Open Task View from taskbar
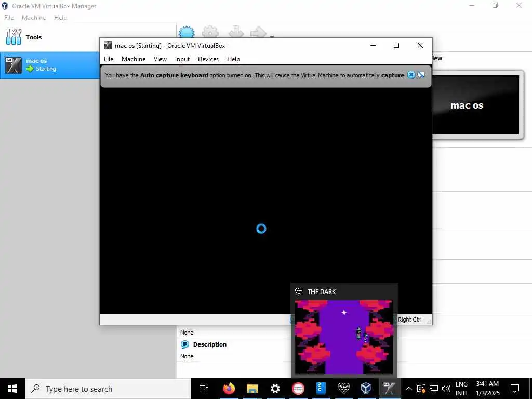 pyautogui.click(x=204, y=389)
